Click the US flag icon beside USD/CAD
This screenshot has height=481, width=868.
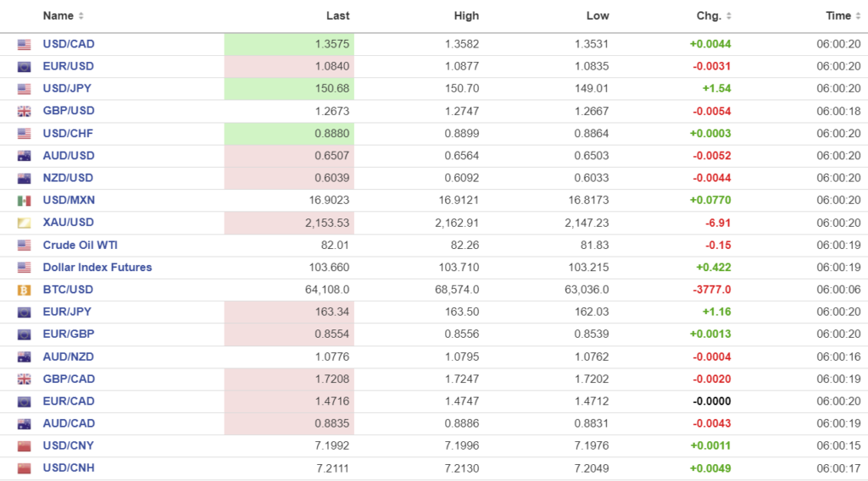coord(24,44)
